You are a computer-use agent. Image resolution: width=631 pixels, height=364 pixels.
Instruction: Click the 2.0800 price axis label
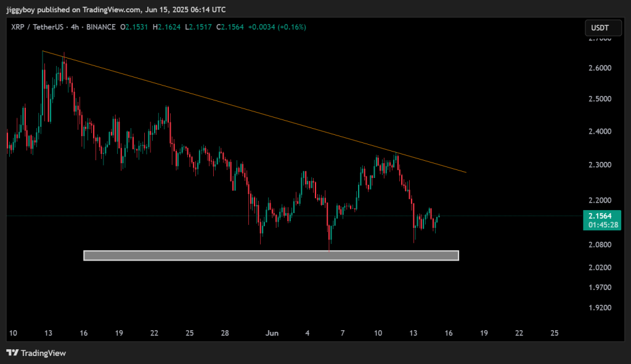click(x=600, y=245)
